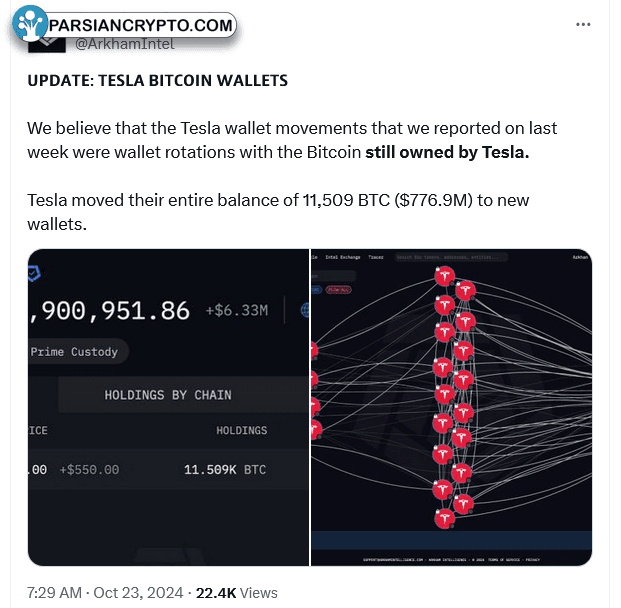
Task: Open the Intel Exchange tab
Action: click(x=343, y=257)
